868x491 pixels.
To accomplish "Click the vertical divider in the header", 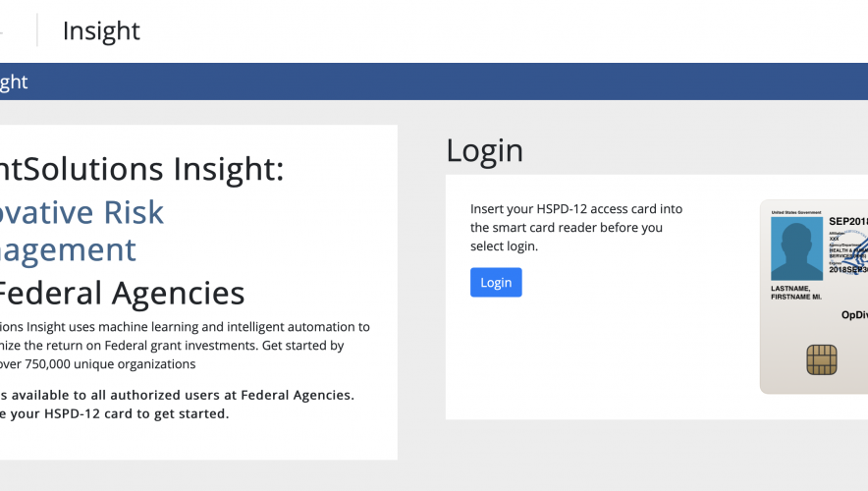I will [37, 31].
